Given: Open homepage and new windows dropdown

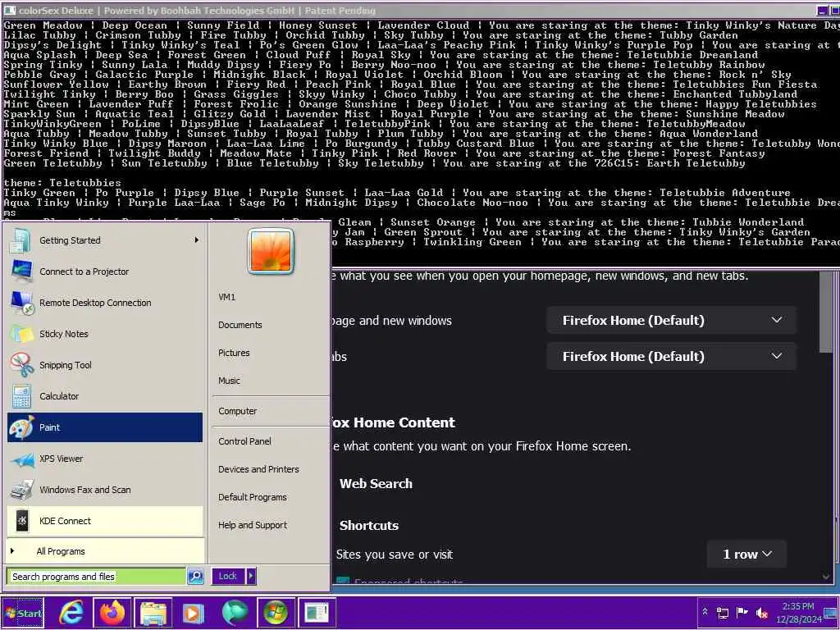Looking at the screenshot, I should [x=671, y=321].
